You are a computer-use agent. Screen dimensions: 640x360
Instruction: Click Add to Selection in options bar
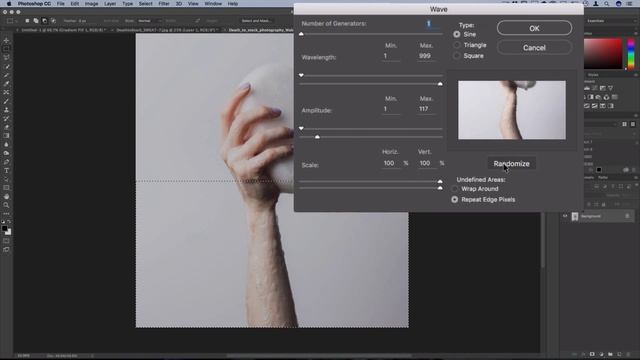36,21
